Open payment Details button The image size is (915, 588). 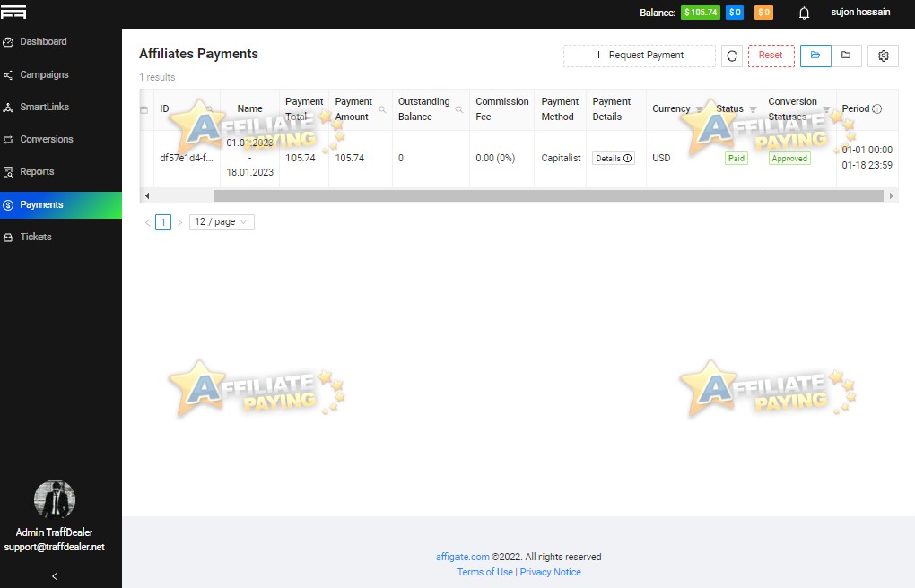click(614, 158)
